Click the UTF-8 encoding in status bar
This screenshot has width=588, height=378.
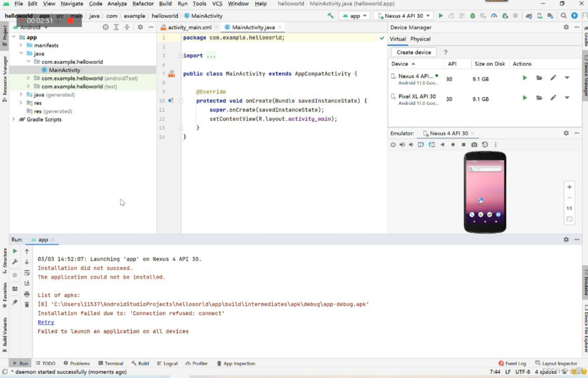[x=523, y=372]
